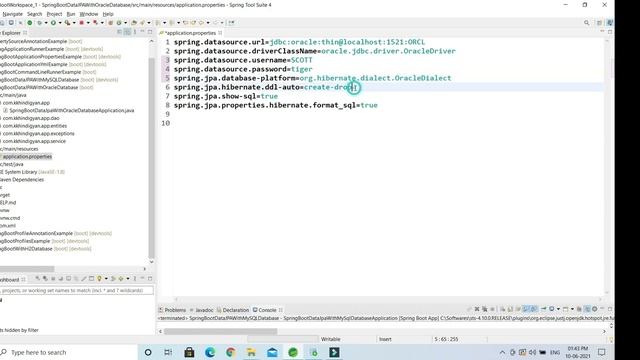Switch to the Problems tab
640x360 pixels.
coord(172,310)
